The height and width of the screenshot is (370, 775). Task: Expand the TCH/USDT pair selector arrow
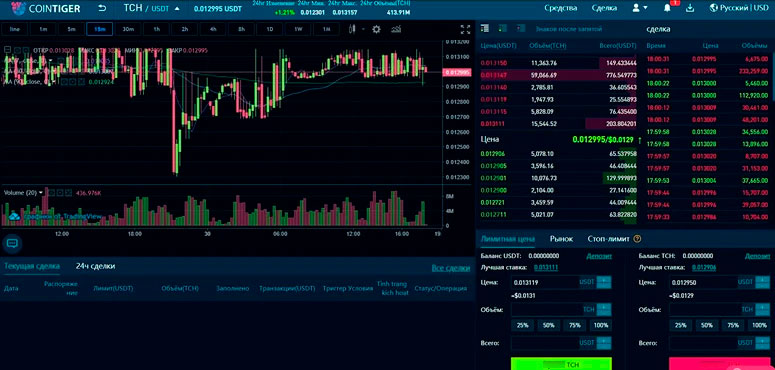pos(177,9)
